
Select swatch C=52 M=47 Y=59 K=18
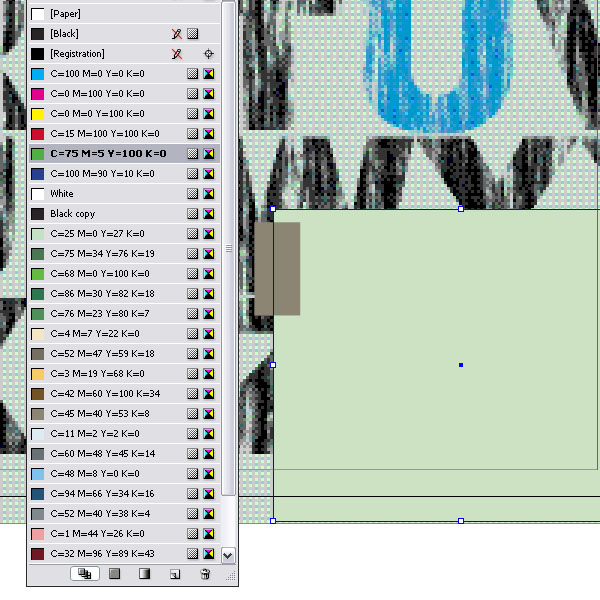click(124, 354)
